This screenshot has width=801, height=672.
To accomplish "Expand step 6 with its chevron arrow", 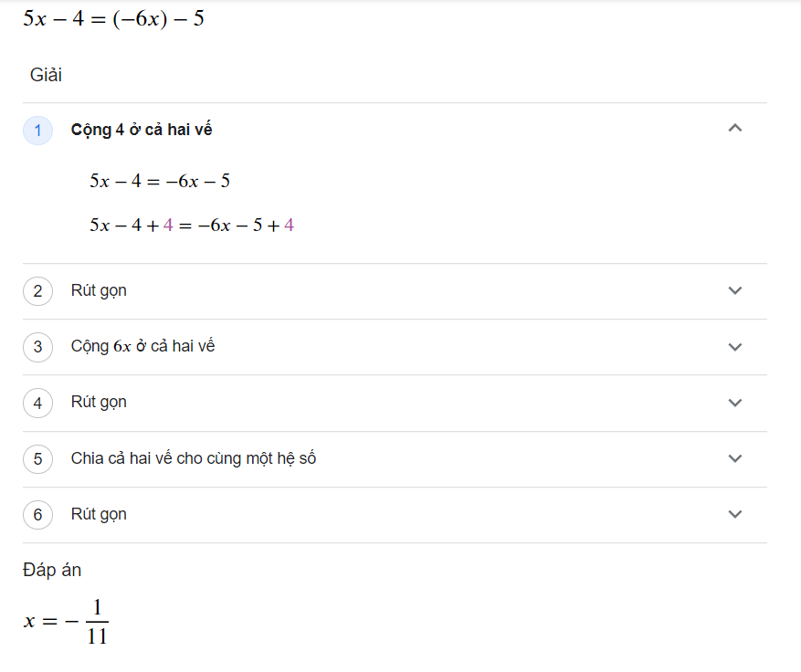I will click(735, 514).
